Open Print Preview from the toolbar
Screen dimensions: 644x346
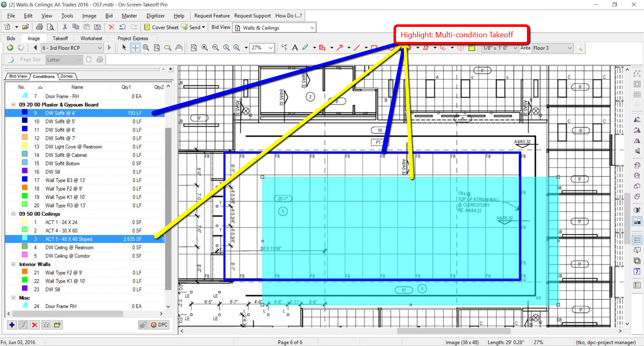click(x=50, y=27)
